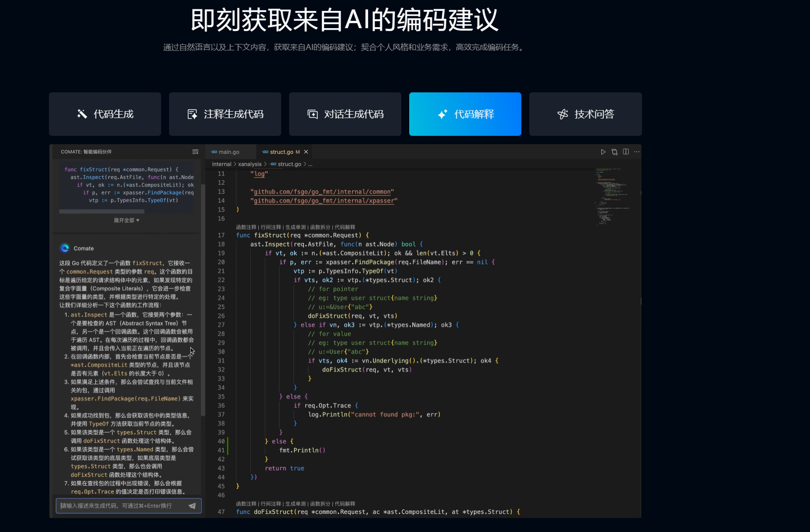Click the code minimap preview
The image size is (810, 532).
[x=612, y=197]
